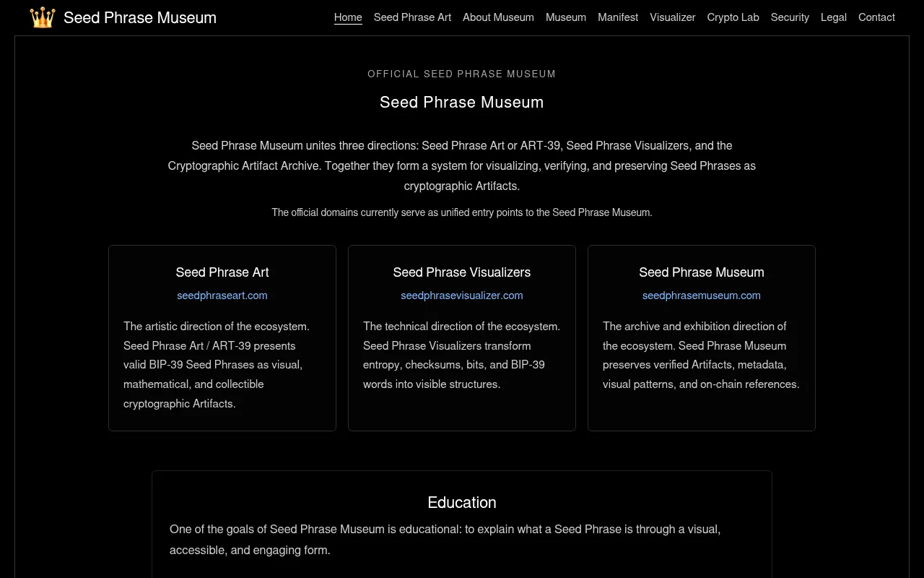Select the Seed Phrase Museum card heading
Screen dimensions: 924x578
(x=702, y=272)
